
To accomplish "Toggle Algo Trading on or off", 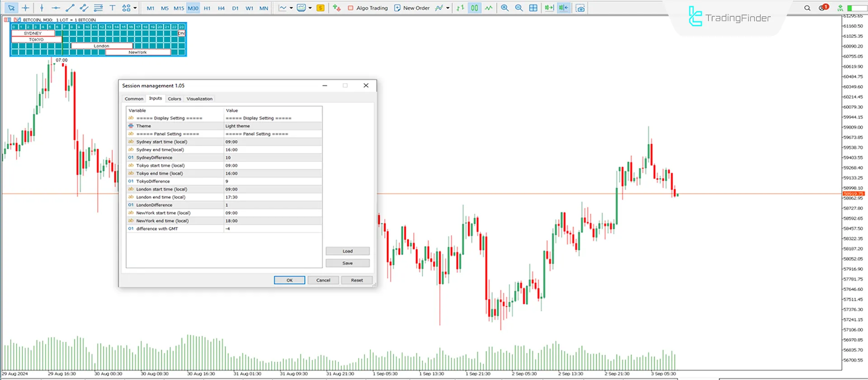I will pyautogui.click(x=368, y=8).
